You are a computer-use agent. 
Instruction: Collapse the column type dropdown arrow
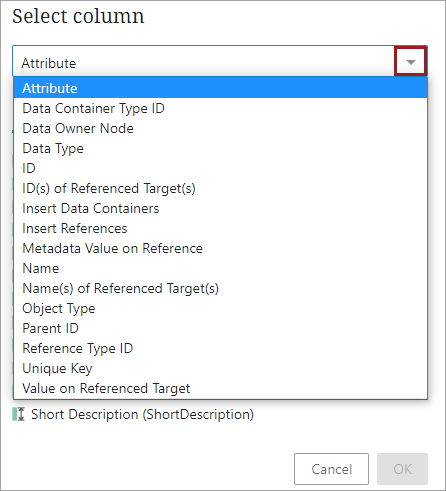pyautogui.click(x=411, y=62)
